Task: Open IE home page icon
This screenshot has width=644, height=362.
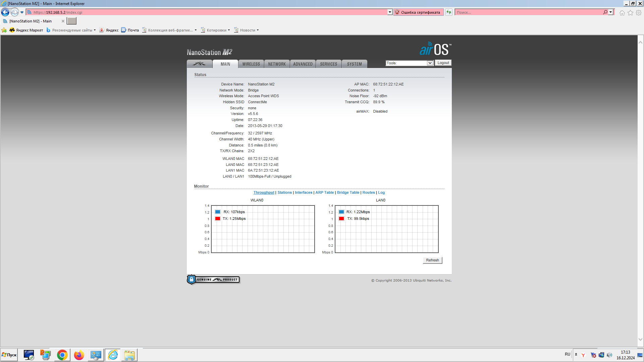Action: coord(622,13)
